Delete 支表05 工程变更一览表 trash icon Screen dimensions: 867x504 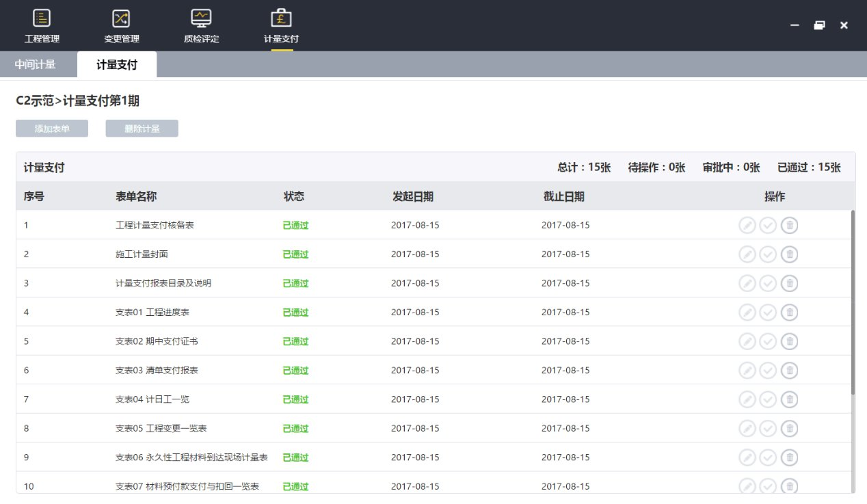pos(790,428)
